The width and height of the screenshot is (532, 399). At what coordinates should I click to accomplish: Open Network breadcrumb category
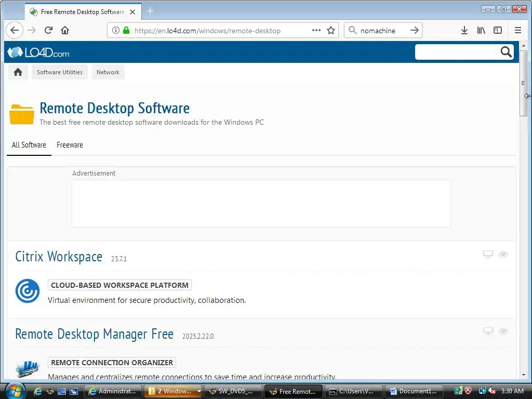coord(108,72)
